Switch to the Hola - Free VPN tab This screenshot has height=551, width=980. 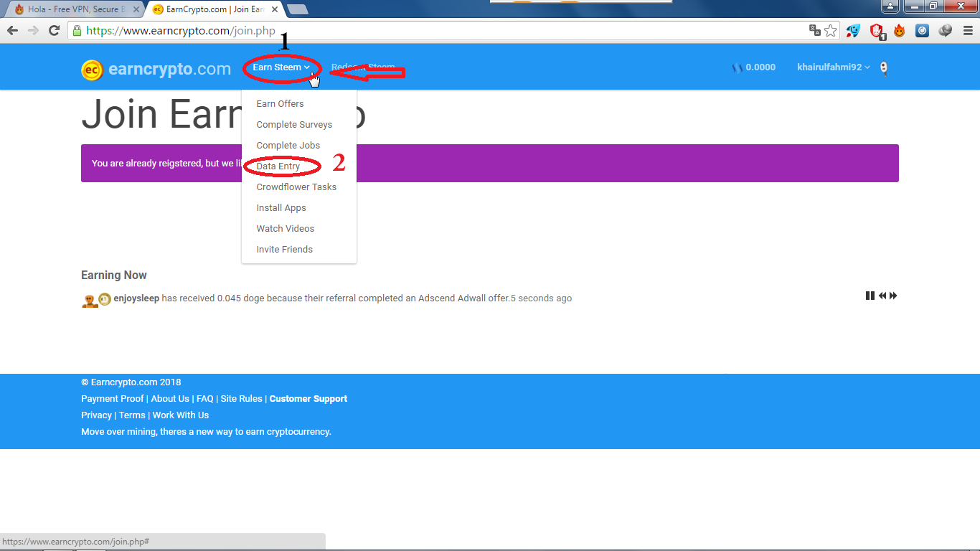pyautogui.click(x=73, y=9)
